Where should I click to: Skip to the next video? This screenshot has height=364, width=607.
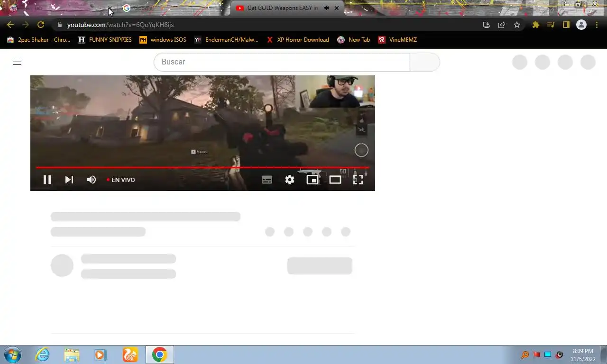69,180
